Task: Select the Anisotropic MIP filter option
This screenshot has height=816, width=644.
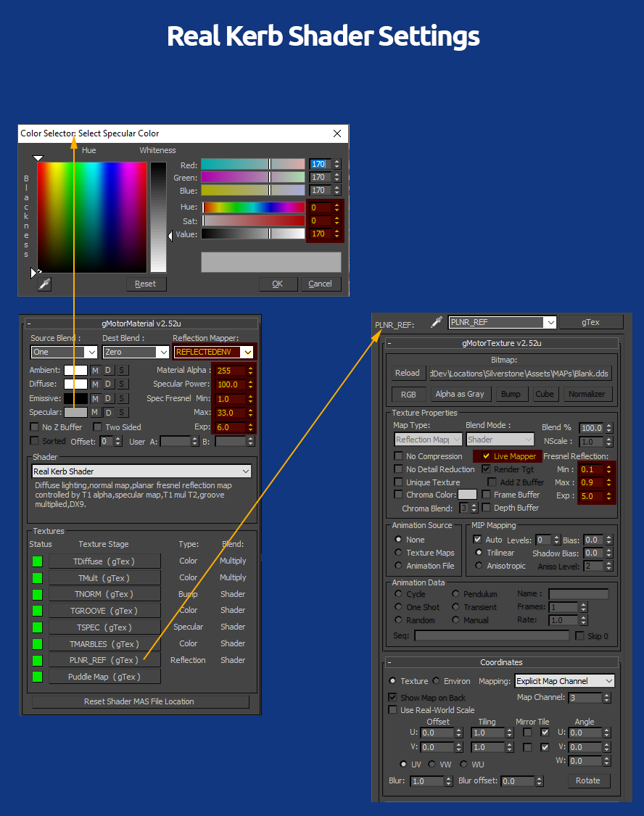Action: pyautogui.click(x=479, y=566)
